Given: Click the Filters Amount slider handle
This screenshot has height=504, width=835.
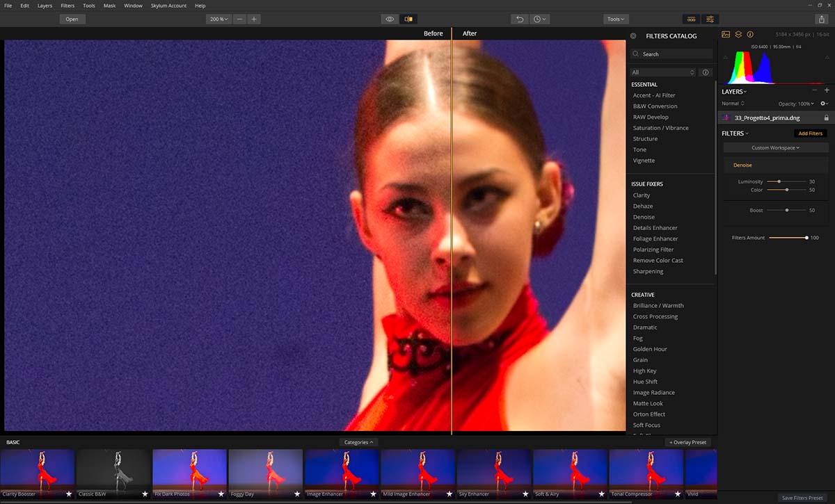Looking at the screenshot, I should pos(806,238).
